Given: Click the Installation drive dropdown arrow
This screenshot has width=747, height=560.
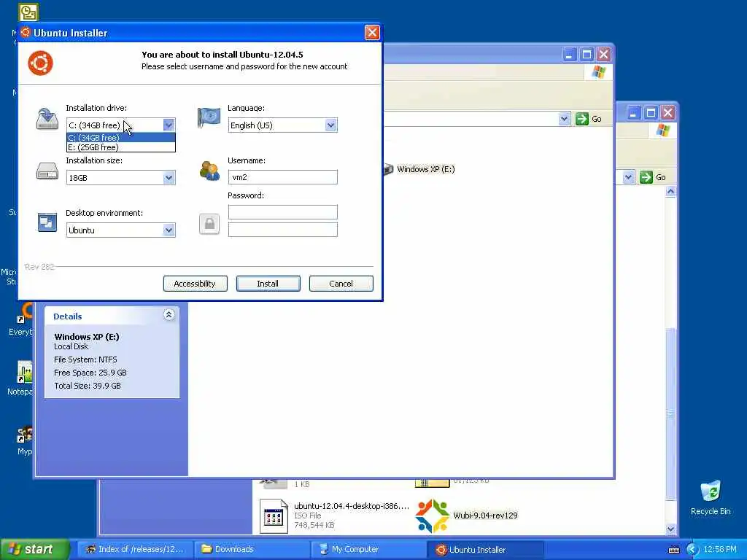Looking at the screenshot, I should (169, 125).
